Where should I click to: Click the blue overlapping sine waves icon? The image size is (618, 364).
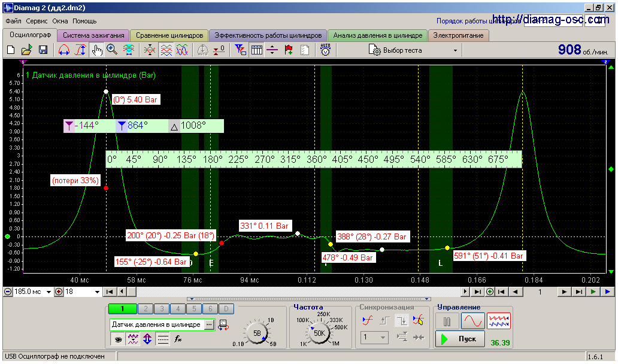(x=182, y=50)
